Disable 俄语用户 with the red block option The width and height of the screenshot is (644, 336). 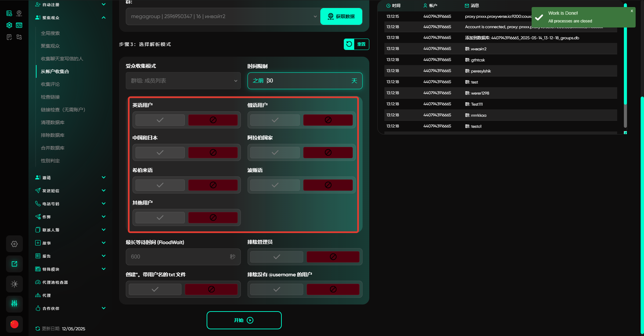tap(328, 120)
